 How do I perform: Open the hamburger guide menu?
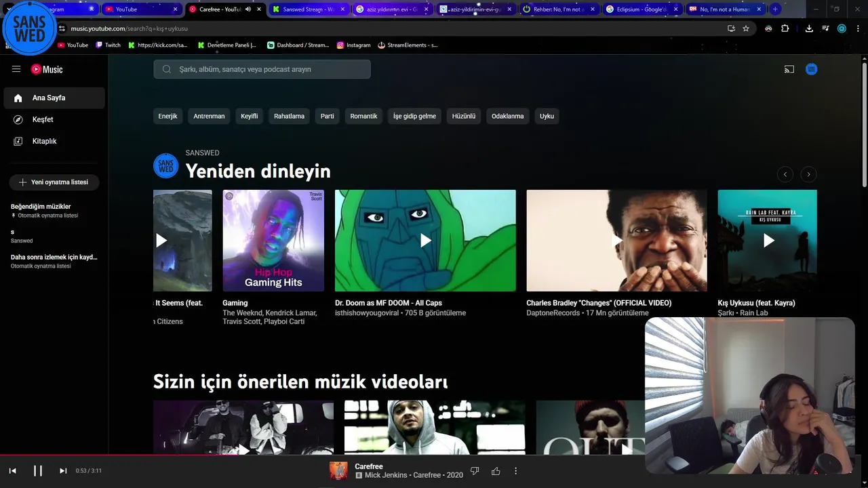pos(16,69)
